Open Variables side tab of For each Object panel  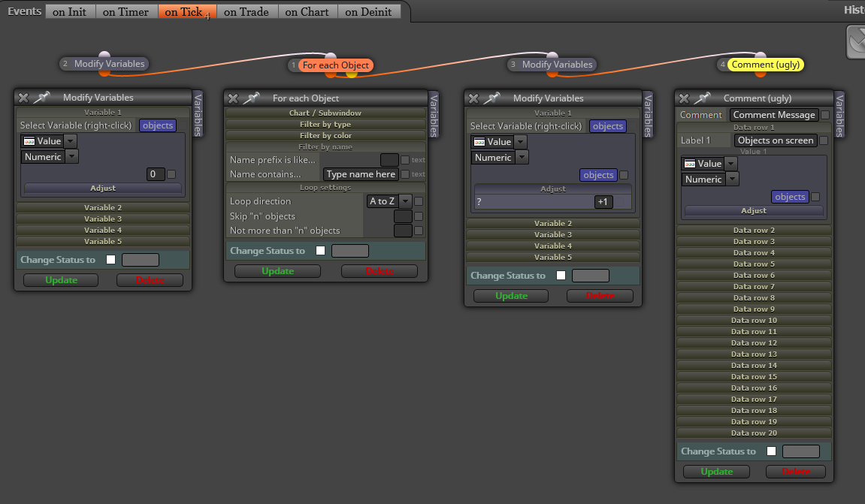(434, 115)
